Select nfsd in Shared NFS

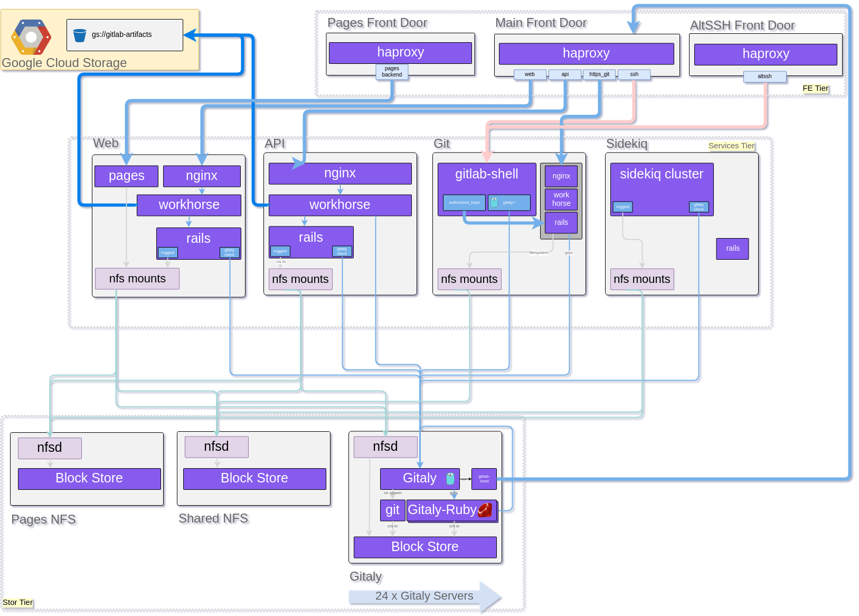216,447
